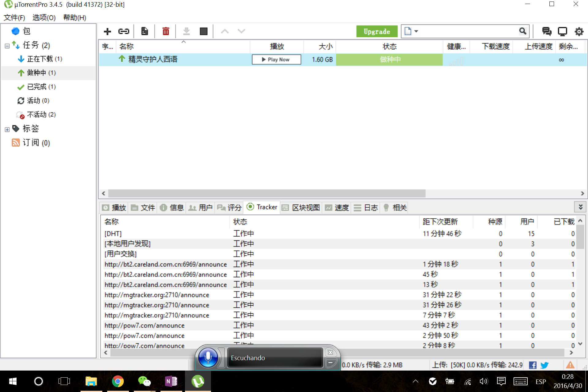The height and width of the screenshot is (392, 588).
Task: Switch to the 区块视图 tab
Action: click(301, 208)
